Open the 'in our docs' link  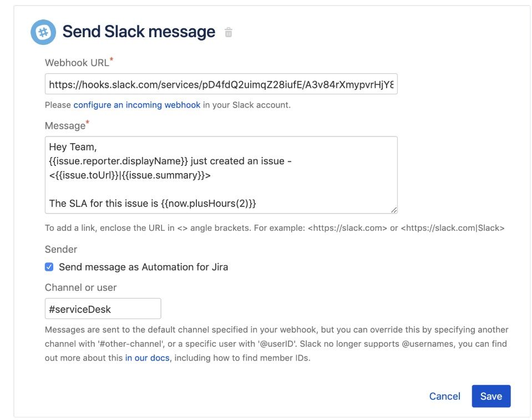tap(147, 358)
